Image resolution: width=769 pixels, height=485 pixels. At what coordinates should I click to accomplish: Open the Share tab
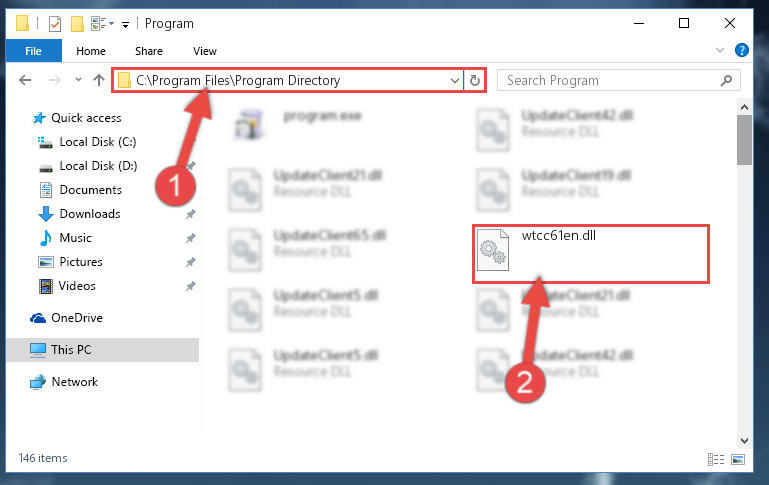click(149, 51)
